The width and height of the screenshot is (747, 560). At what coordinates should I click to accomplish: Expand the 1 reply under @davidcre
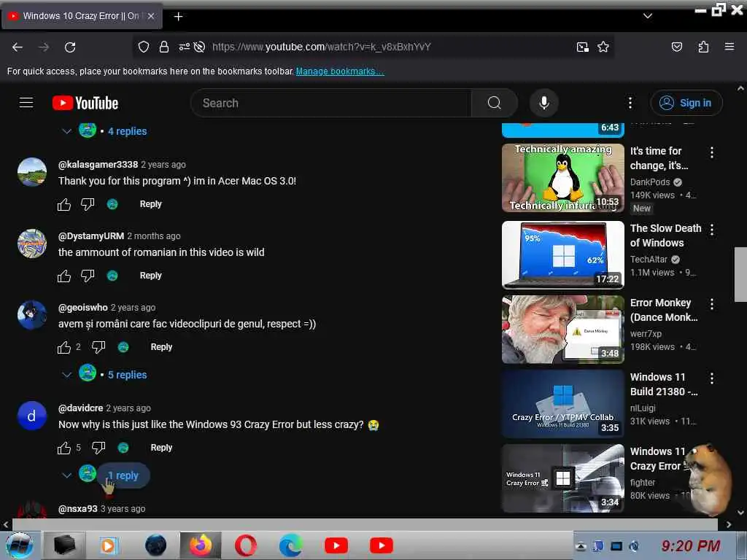(123, 475)
